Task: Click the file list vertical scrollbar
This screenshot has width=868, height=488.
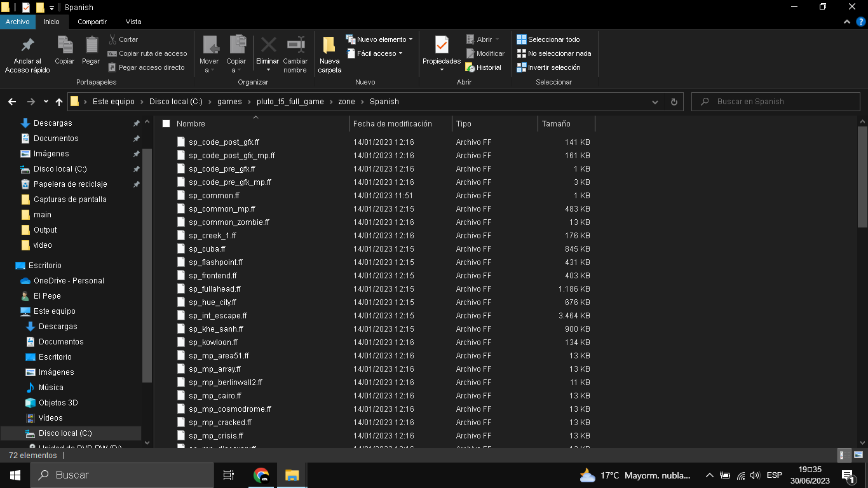Action: pyautogui.click(x=862, y=177)
